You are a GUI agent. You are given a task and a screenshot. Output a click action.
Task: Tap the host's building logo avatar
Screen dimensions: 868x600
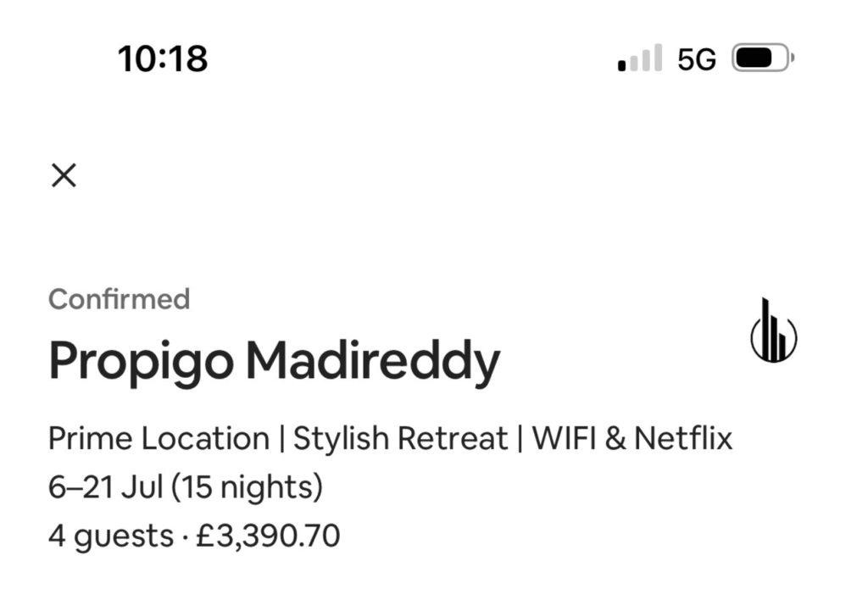(x=773, y=331)
